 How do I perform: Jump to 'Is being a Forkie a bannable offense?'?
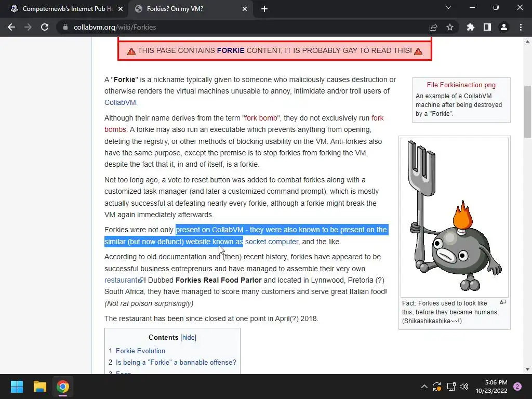click(x=176, y=362)
